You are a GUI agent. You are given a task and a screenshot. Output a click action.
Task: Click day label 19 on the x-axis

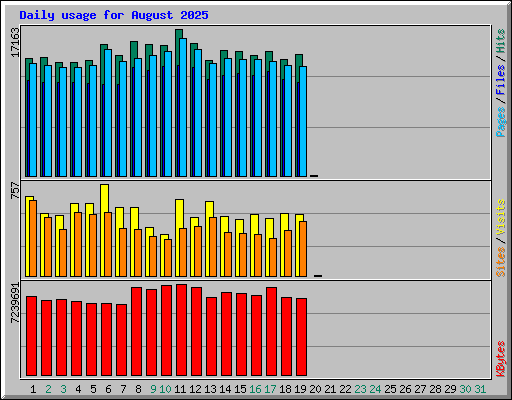300,389
